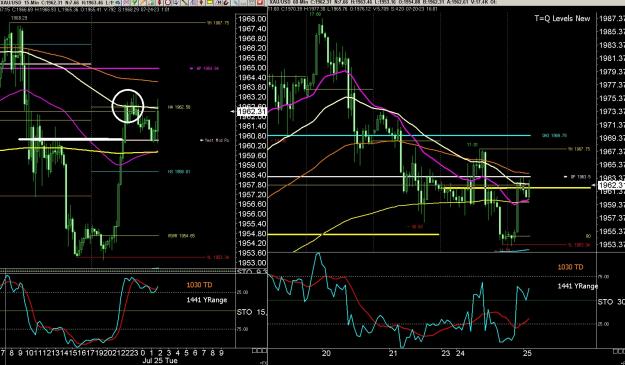Click the 'STO 15' stochastic value label
Image resolution: width=625 pixels, height=365 pixels.
pos(251,312)
